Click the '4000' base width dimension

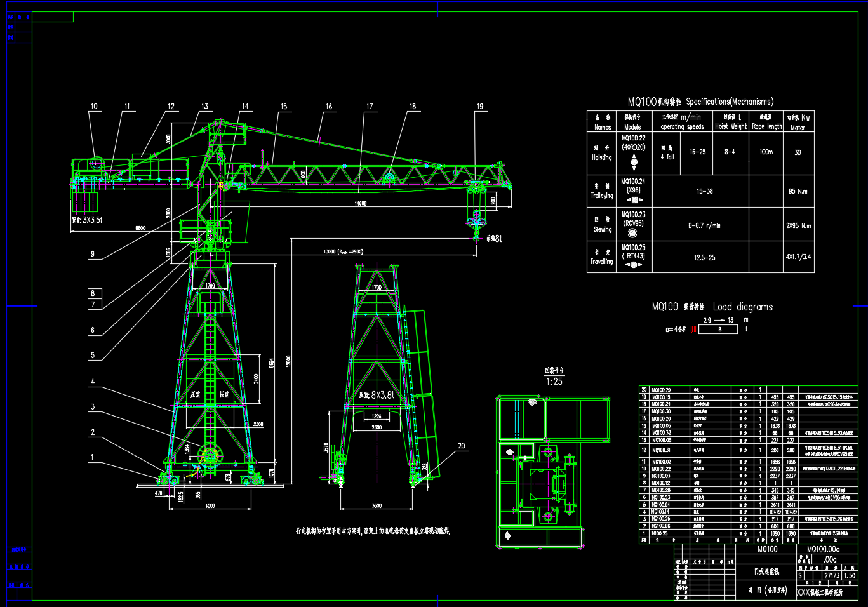tap(210, 506)
